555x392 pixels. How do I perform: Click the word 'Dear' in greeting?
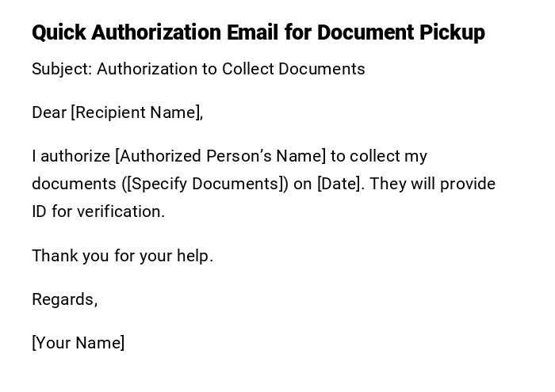(49, 112)
